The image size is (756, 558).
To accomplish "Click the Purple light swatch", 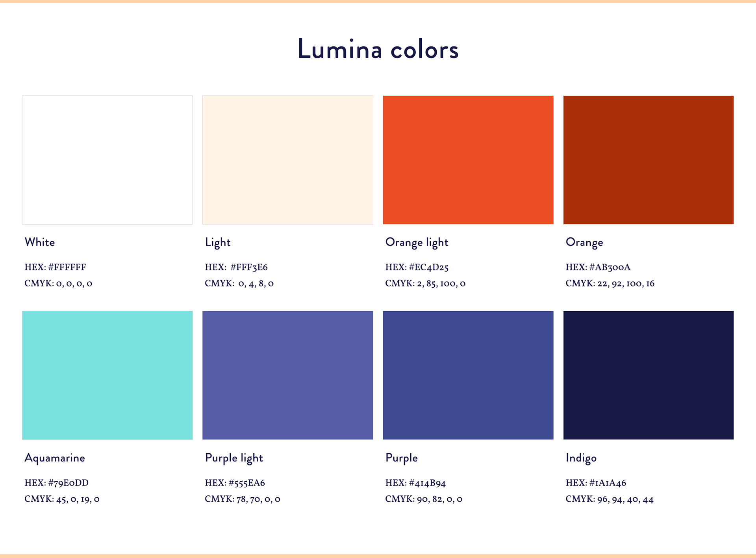I will pyautogui.click(x=288, y=375).
